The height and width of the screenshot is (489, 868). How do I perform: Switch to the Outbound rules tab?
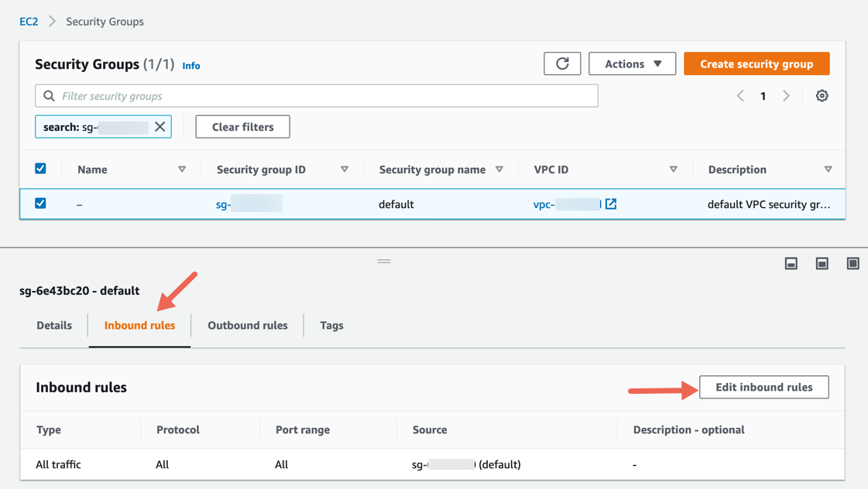pos(247,326)
